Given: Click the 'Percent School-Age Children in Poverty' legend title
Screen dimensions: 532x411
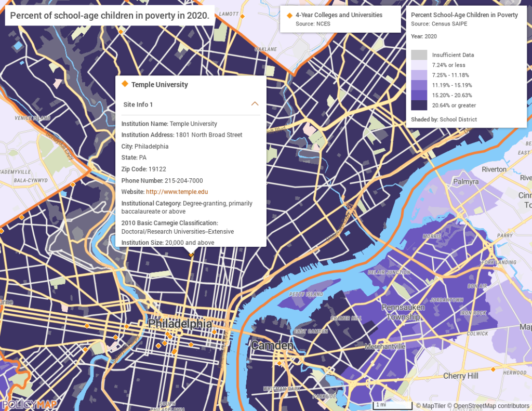Looking at the screenshot, I should tap(464, 15).
